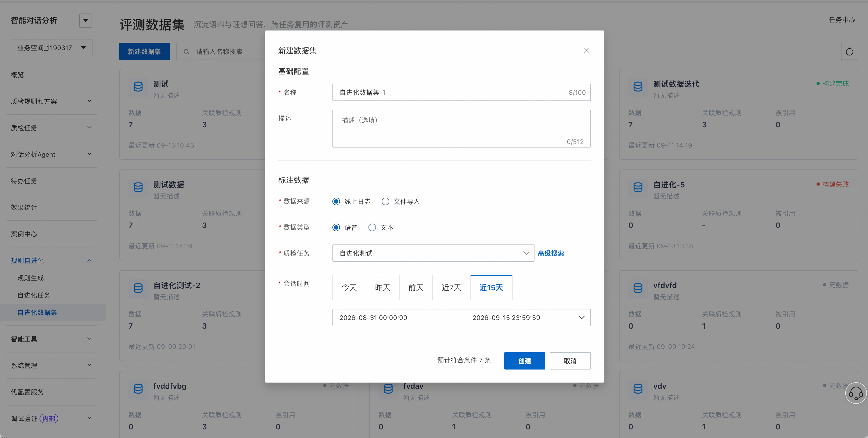The image size is (868, 438).
Task: Click the database icon of 自进化-5 card
Action: [638, 188]
